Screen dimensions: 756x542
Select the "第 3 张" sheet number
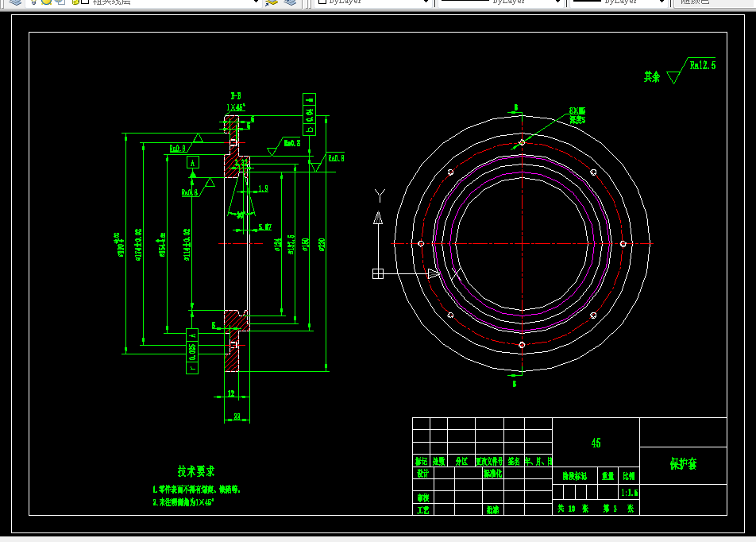tap(619, 509)
